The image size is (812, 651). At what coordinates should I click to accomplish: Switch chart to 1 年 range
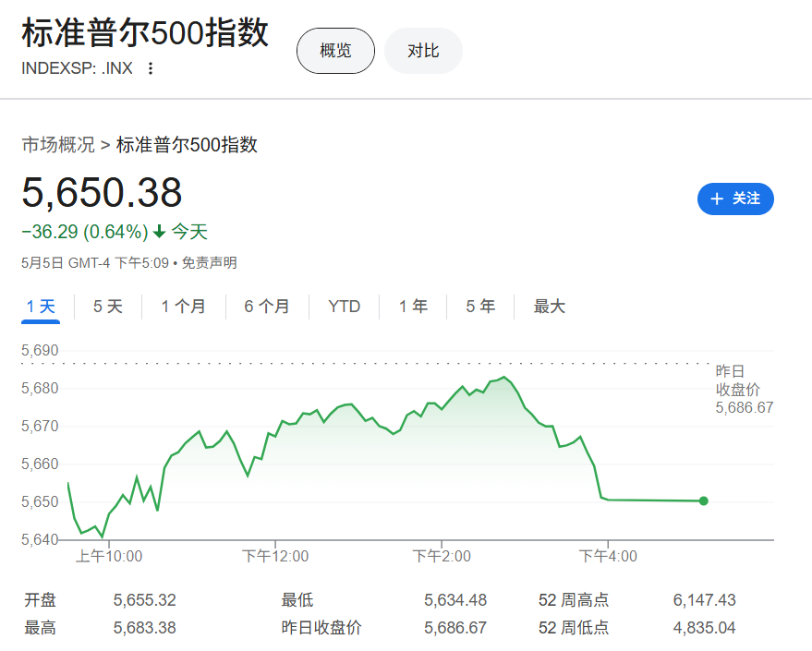tap(413, 307)
